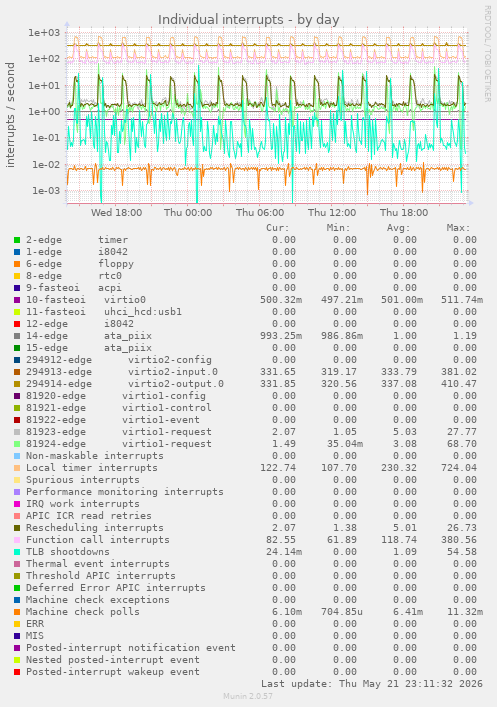Select the virtio2-output.0 legend label

176,384
